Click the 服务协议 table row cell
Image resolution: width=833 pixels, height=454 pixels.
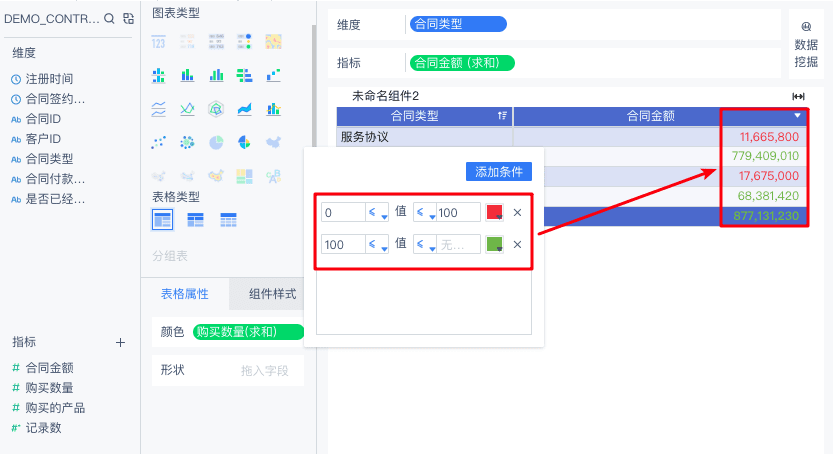pyautogui.click(x=424, y=137)
